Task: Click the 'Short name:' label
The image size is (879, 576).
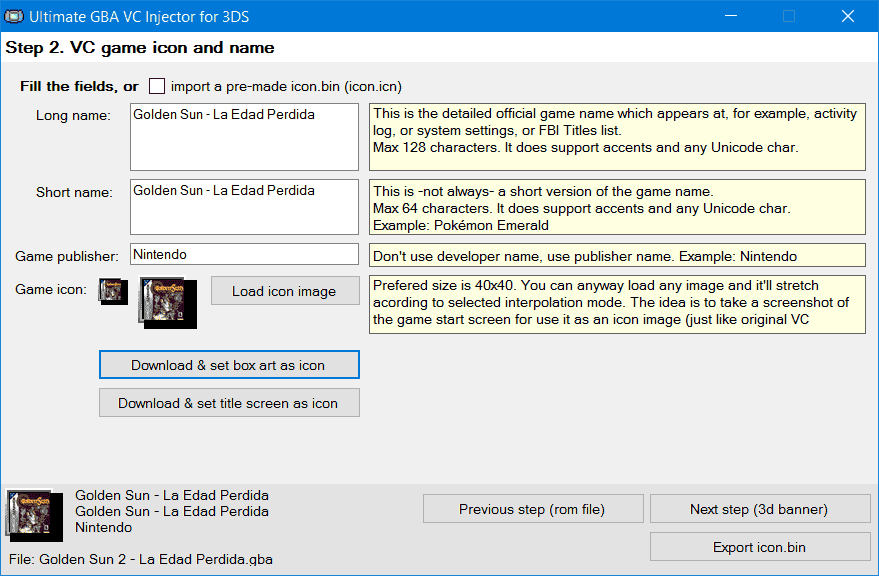Action: click(x=74, y=192)
